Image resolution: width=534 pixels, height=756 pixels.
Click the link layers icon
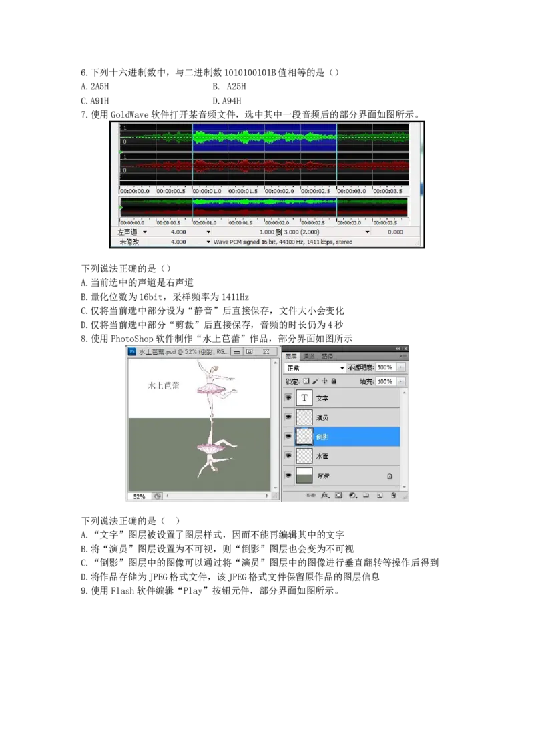[x=311, y=496]
